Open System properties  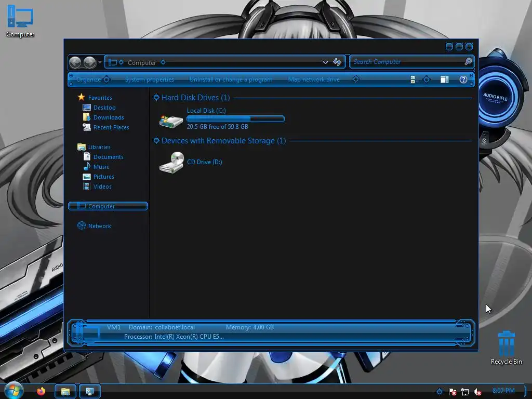150,79
